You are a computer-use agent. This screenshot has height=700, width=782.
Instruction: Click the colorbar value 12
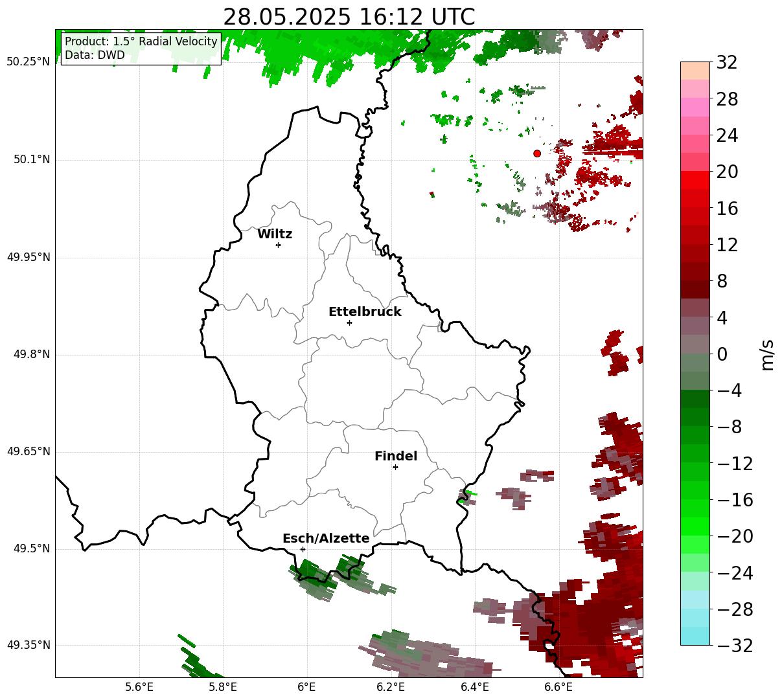tap(728, 245)
